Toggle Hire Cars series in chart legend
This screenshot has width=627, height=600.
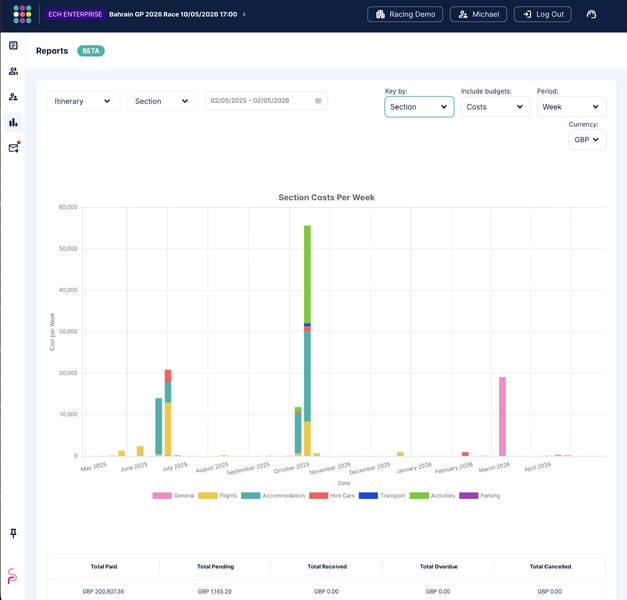332,496
